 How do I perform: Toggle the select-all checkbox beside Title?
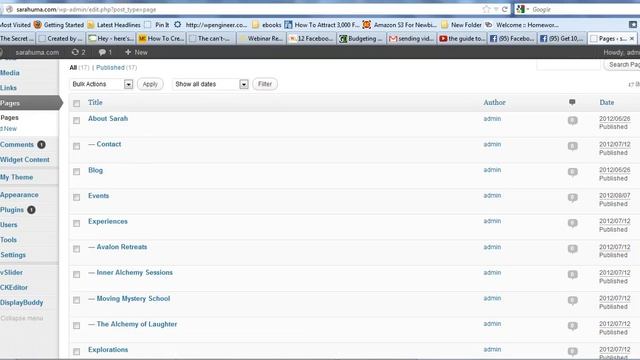tap(76, 103)
